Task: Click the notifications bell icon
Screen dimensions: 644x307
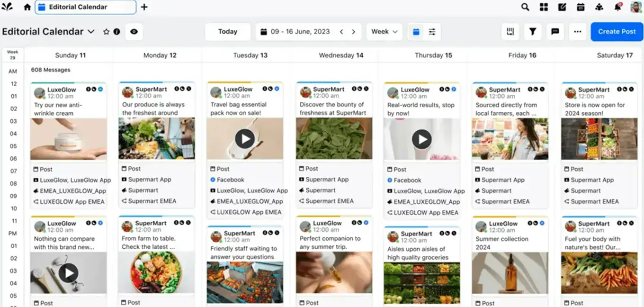Action: (x=617, y=7)
